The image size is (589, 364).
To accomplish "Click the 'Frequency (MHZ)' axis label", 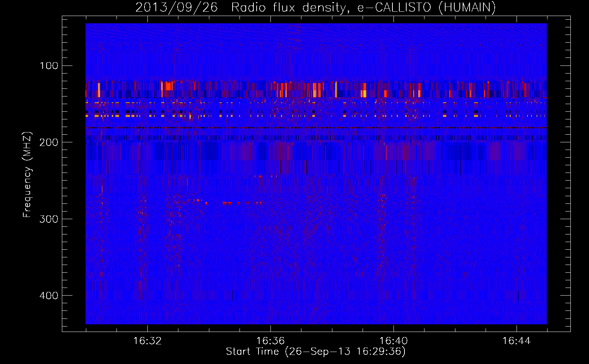I will coord(27,175).
